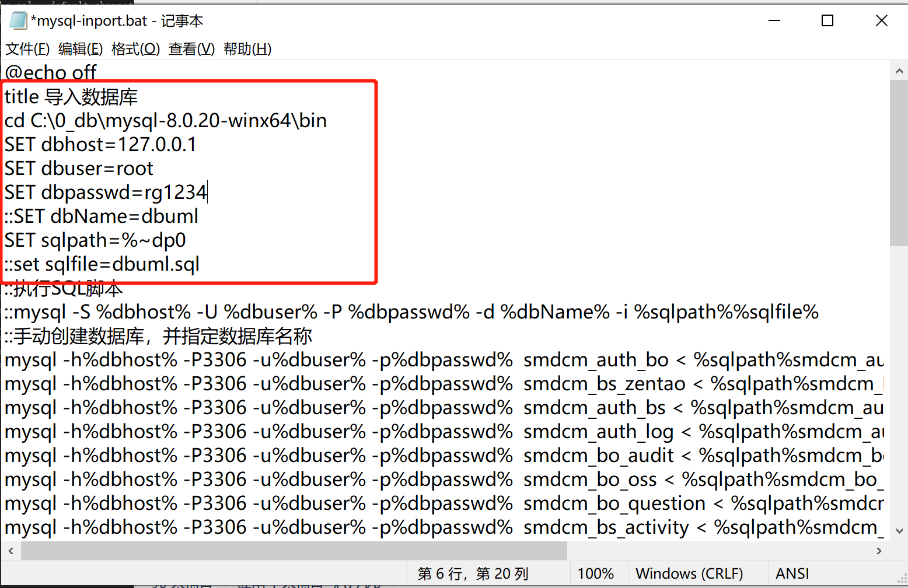
Task: Click the horizontal scrollbar left arrow
Action: pos(11,551)
